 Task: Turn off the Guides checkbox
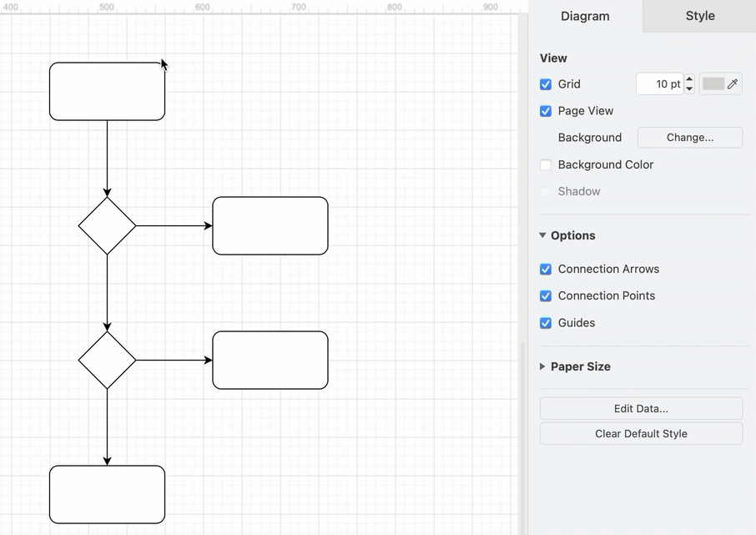click(545, 323)
